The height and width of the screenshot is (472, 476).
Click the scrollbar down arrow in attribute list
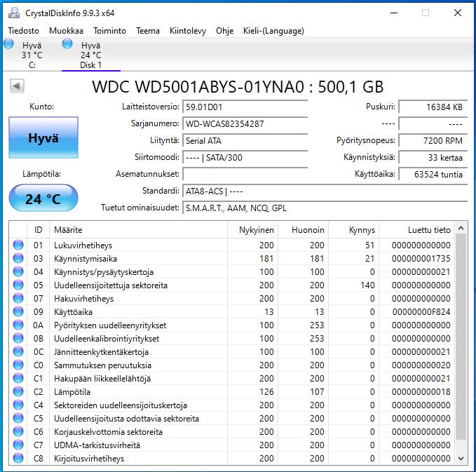(461, 459)
